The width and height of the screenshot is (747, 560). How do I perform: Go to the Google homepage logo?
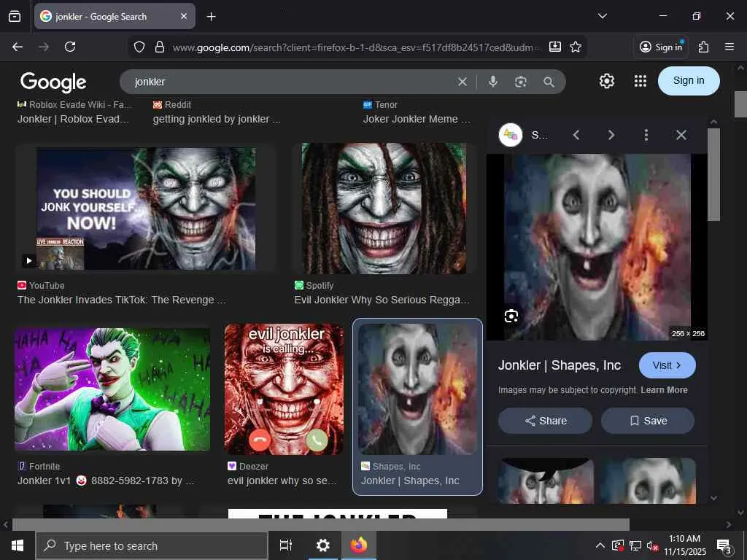coord(53,82)
